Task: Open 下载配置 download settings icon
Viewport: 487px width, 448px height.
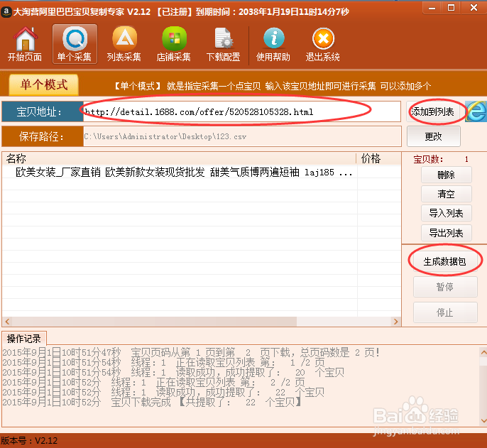Action: [x=223, y=44]
